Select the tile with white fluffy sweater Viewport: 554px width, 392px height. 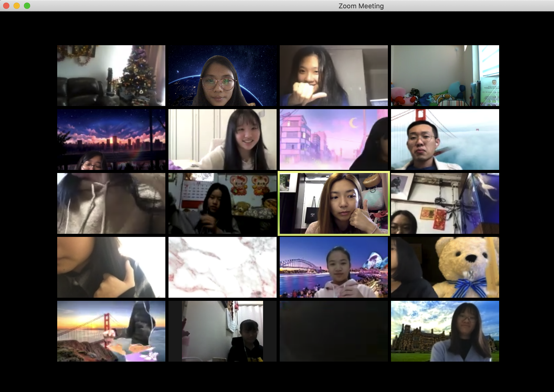click(x=222, y=139)
